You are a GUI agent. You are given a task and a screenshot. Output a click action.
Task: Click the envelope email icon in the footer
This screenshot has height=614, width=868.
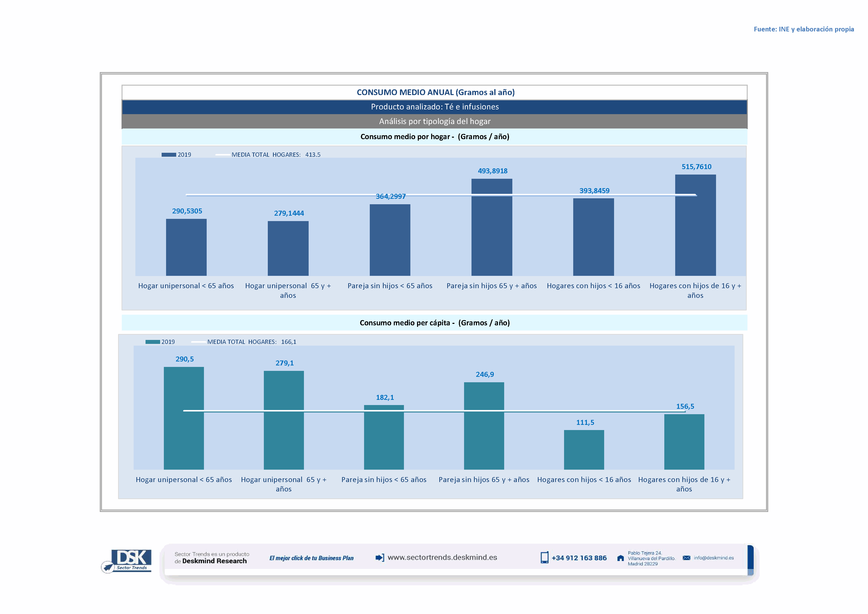pyautogui.click(x=686, y=558)
